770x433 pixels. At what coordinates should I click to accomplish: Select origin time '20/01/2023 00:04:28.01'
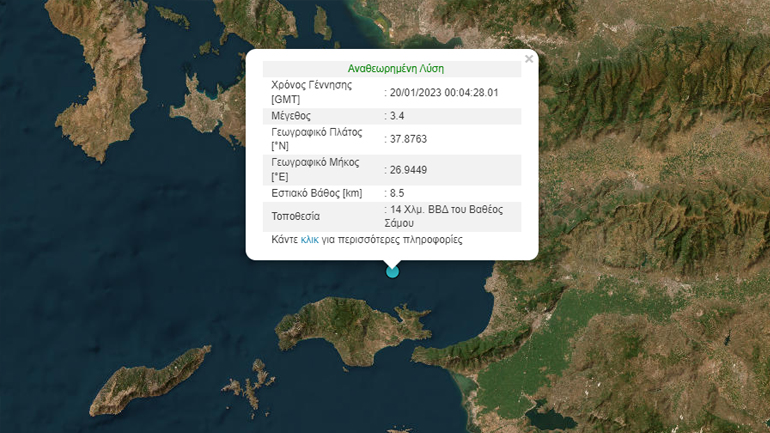(x=443, y=93)
